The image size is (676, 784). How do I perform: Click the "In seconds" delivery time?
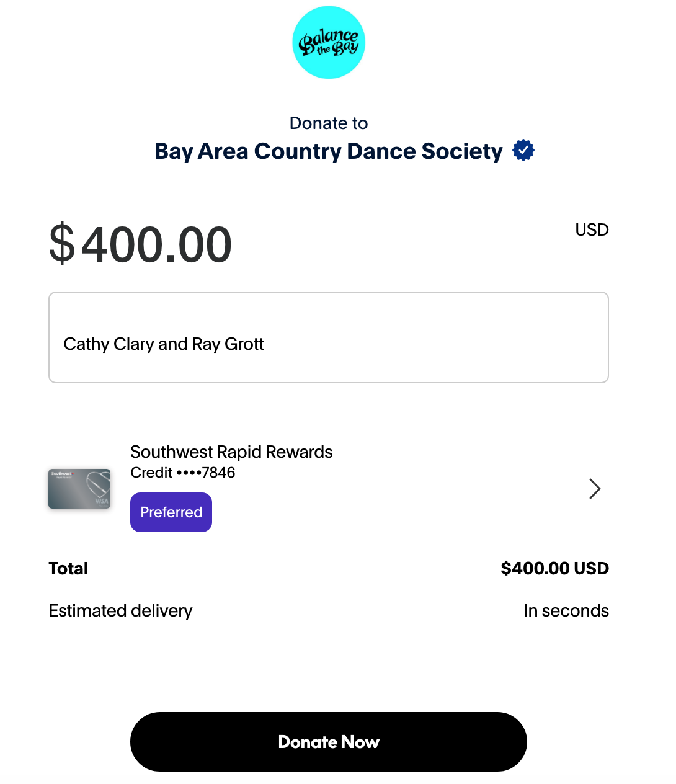tap(566, 611)
